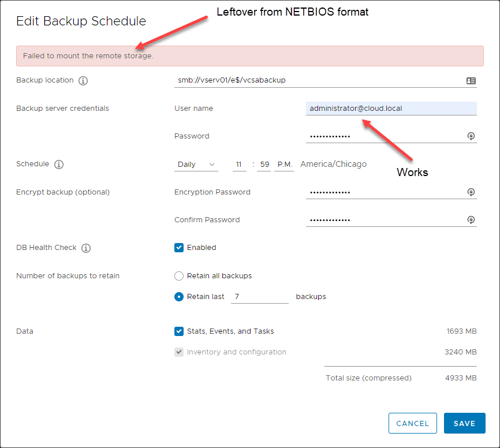Click the administrator@cloud.local user name field
500x448 pixels.
(391, 108)
